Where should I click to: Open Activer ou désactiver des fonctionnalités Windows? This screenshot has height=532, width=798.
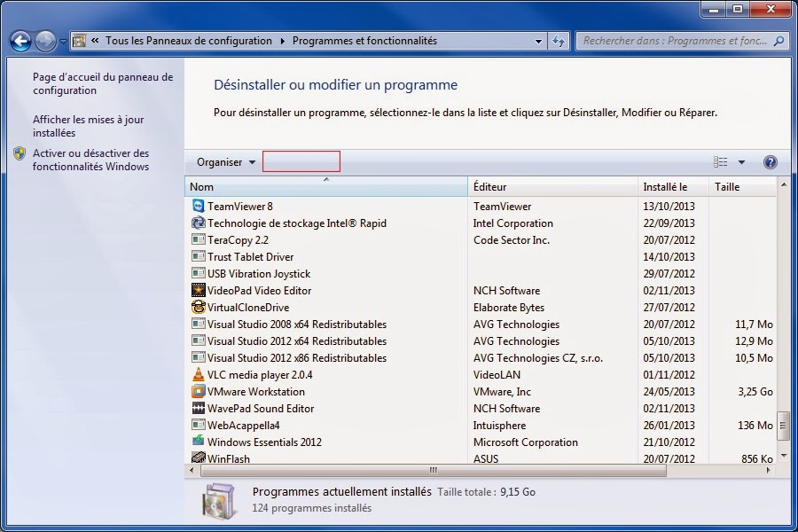coord(90,160)
